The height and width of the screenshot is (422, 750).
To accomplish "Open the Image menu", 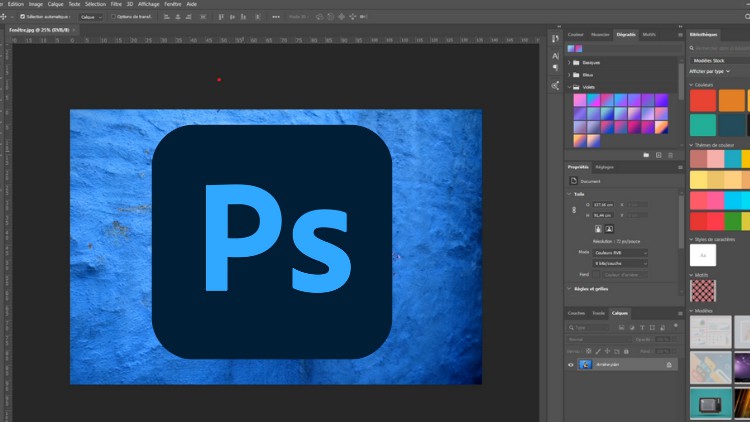I will 36,4.
